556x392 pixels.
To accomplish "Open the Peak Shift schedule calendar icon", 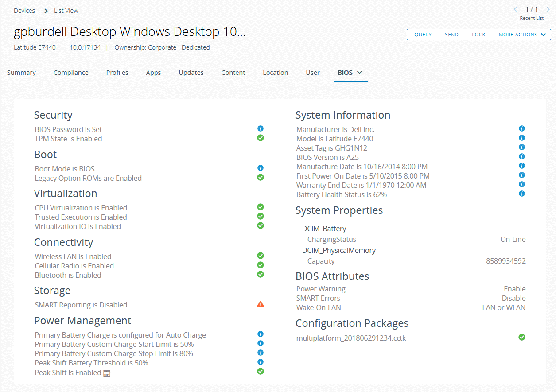I will click(106, 373).
